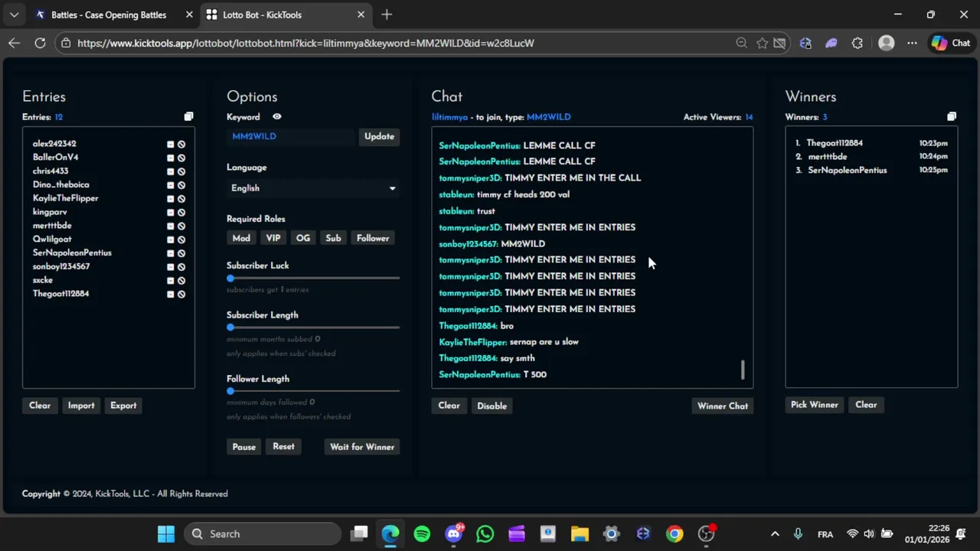Select the Lotto Bot - KickTools tab
This screenshot has height=551, width=980.
click(263, 15)
